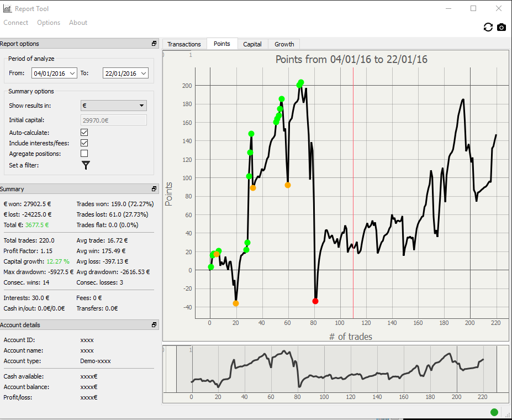Screen dimensions: 512x420
Task: Open the Capital tab
Action: 252,44
